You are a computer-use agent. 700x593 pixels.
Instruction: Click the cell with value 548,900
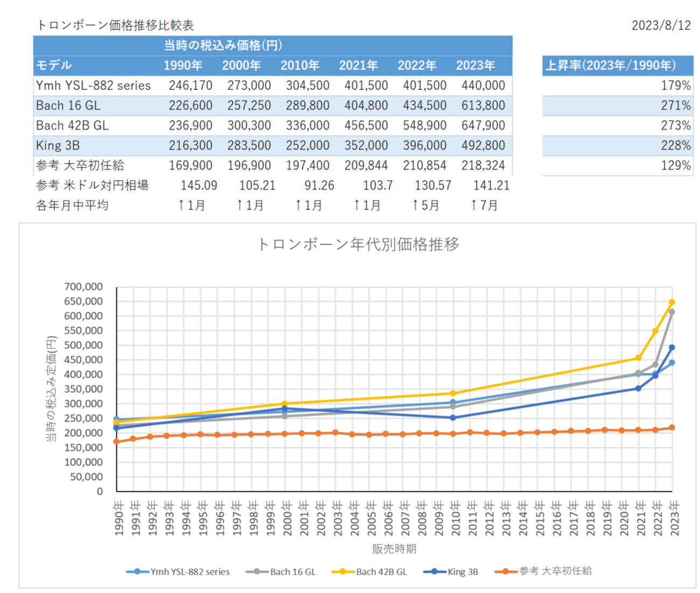click(x=425, y=125)
